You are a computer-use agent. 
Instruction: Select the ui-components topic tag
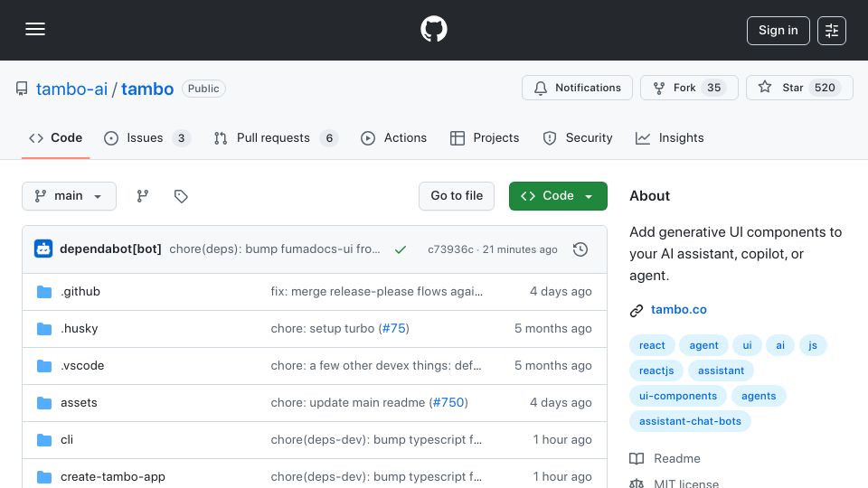pos(678,396)
